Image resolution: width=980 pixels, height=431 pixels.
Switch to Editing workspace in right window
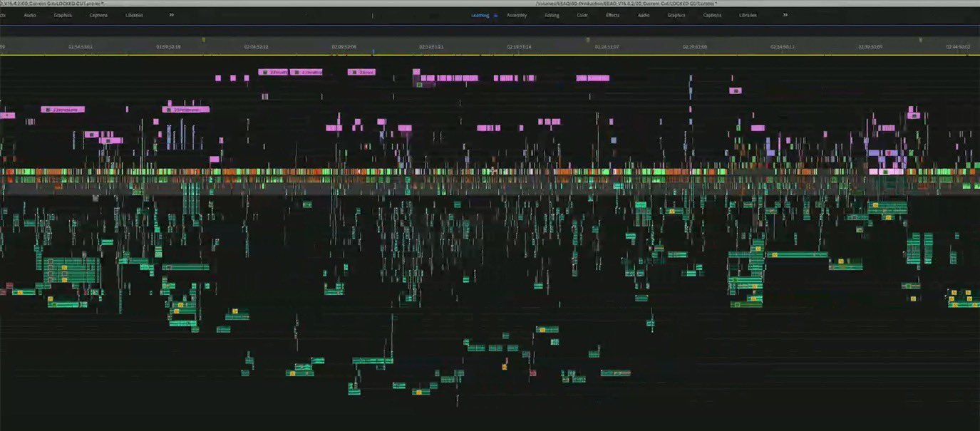point(552,15)
